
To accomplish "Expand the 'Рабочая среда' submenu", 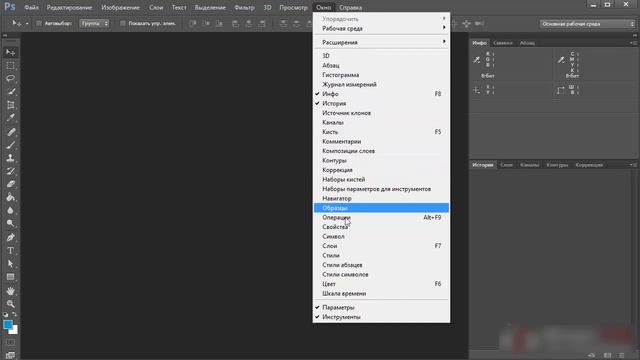I will point(381,28).
